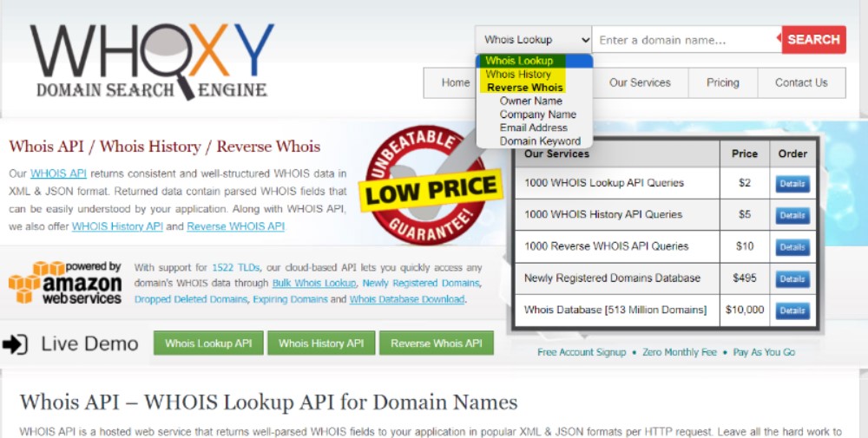Viewport: 868px width, 438px height.
Task: Click the Order column header
Action: (792, 154)
